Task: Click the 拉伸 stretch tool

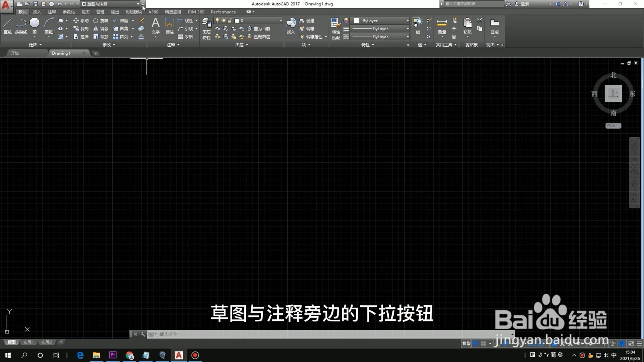Action: click(81, 37)
